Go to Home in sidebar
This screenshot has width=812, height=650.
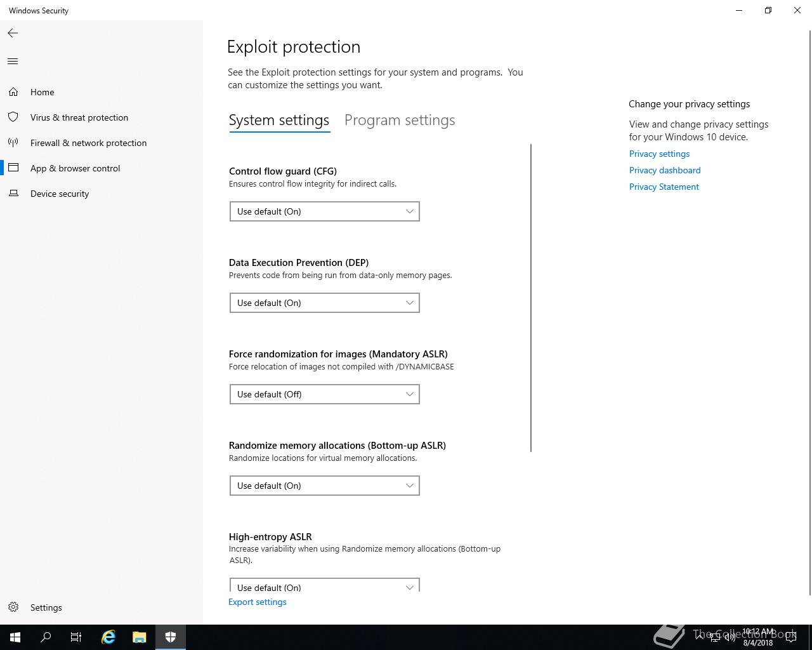[43, 92]
